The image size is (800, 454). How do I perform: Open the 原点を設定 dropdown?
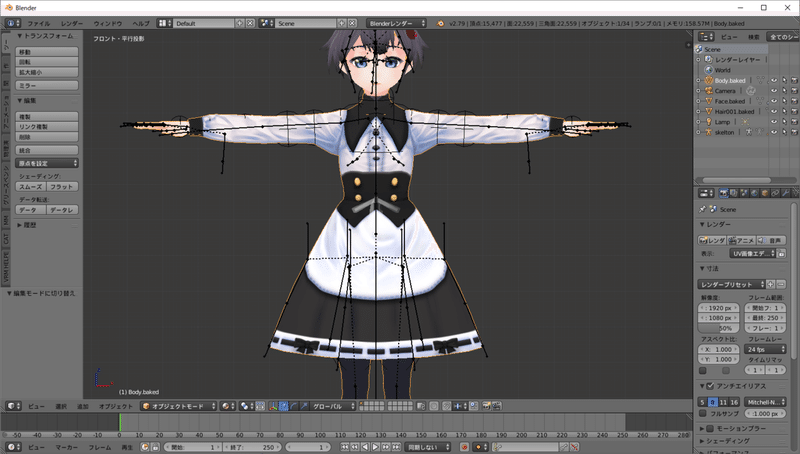click(x=47, y=163)
